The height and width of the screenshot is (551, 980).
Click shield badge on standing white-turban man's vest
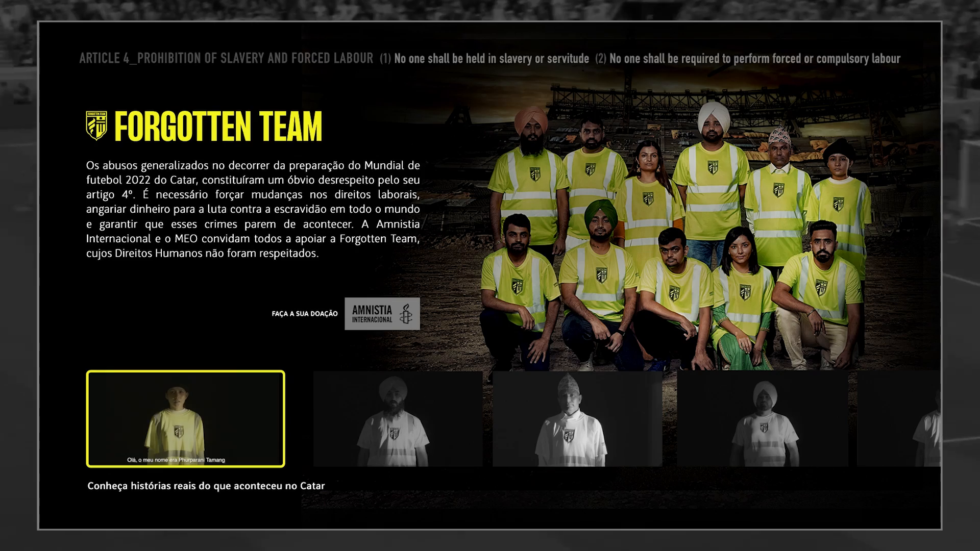pos(713,166)
